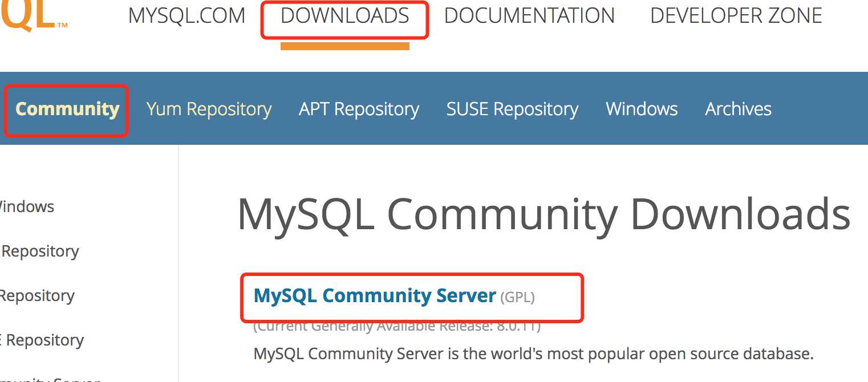Screen dimensions: 868x382
Task: Click the Current Generally Available Release text
Action: click(397, 327)
